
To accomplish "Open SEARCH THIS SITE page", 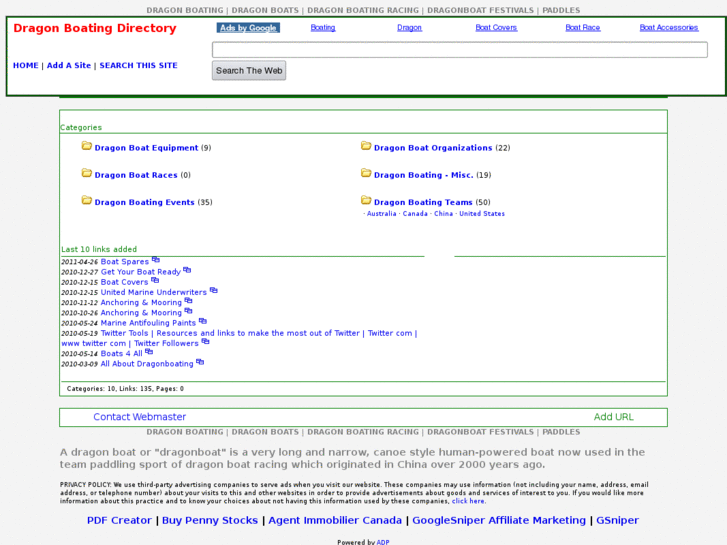I will 138,65.
